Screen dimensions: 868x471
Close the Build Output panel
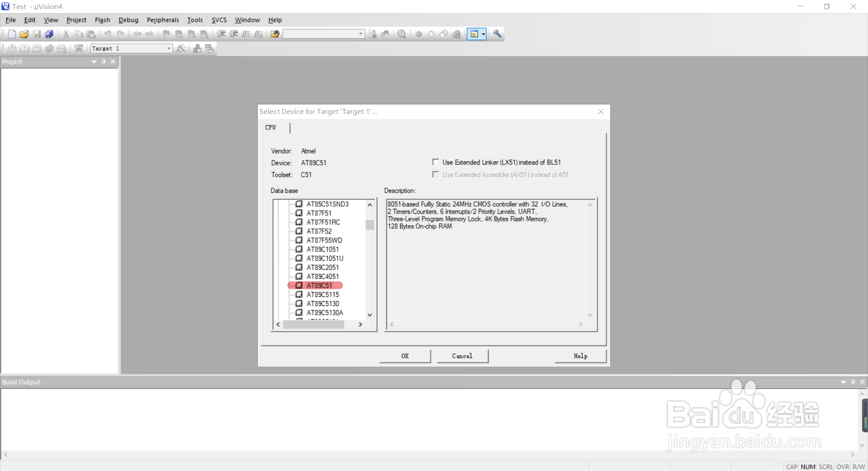[862, 382]
